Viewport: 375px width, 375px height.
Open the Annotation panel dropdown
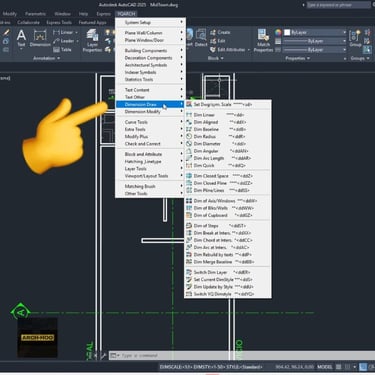click(x=46, y=58)
